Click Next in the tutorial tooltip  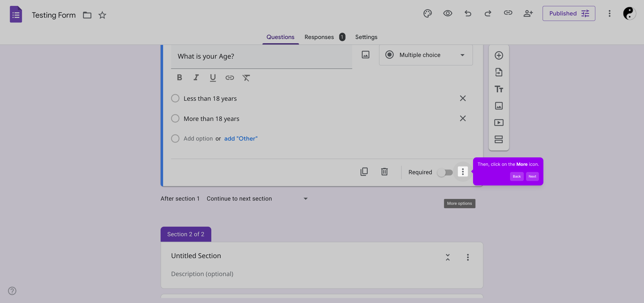click(x=532, y=176)
